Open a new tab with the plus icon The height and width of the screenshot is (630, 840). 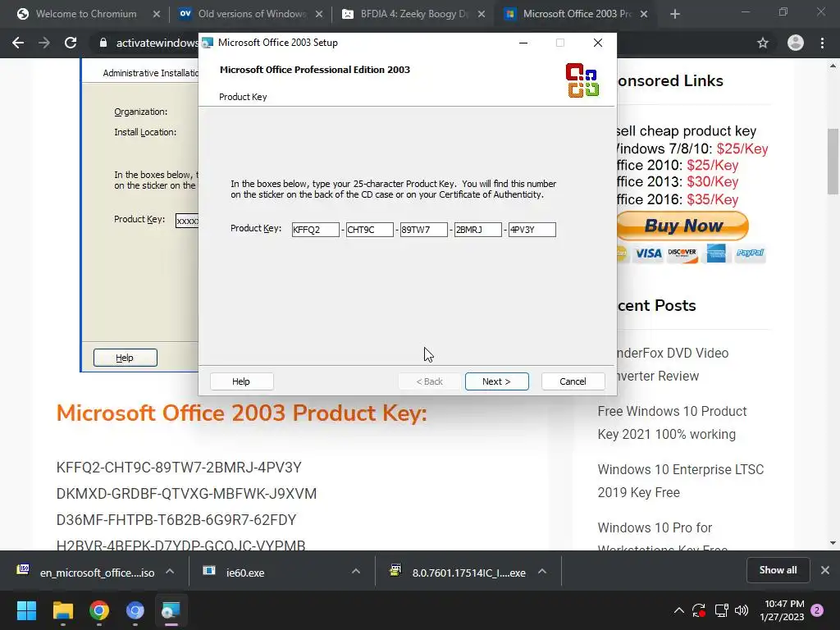click(675, 14)
